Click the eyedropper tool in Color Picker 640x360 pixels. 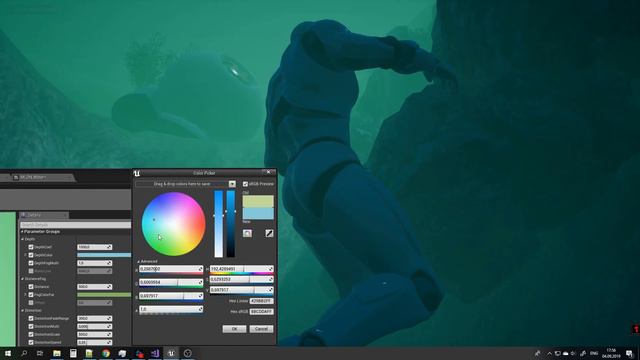coord(269,233)
